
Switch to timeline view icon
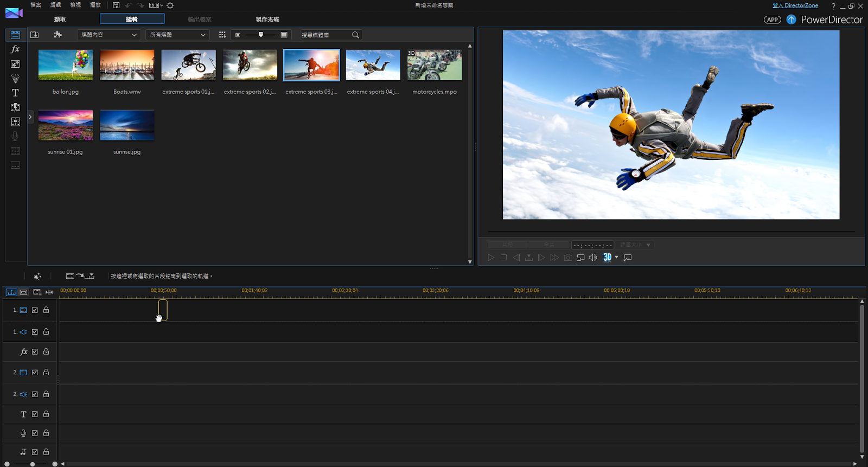click(11, 292)
